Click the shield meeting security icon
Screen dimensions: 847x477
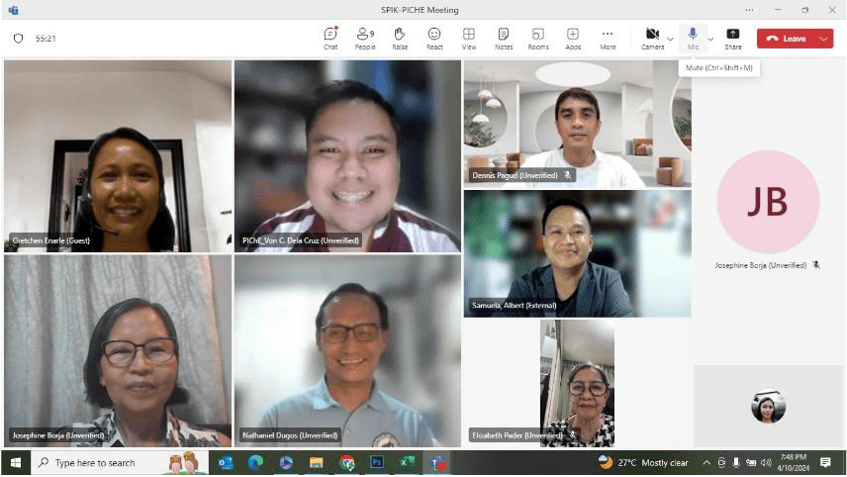18,38
